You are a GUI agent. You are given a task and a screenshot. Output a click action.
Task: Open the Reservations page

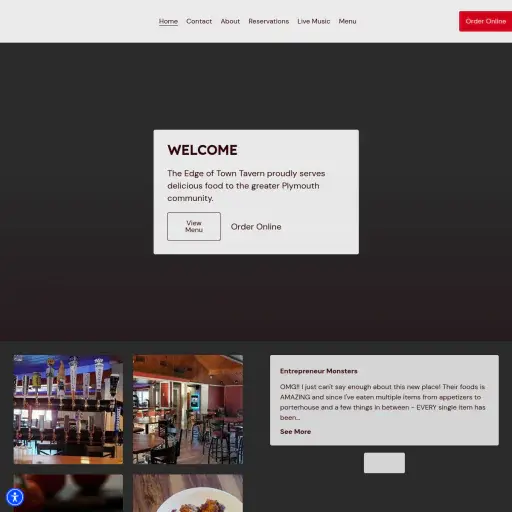(269, 21)
